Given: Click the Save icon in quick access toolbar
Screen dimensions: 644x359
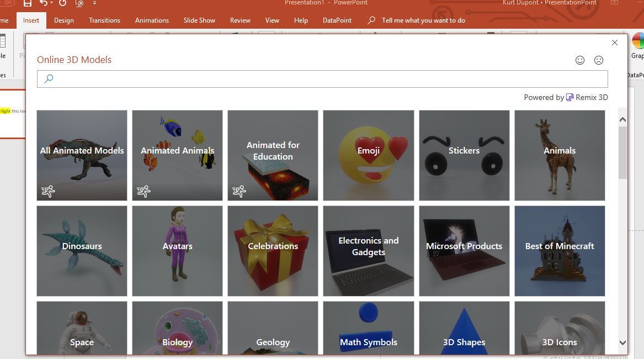Looking at the screenshot, I should [27, 3].
